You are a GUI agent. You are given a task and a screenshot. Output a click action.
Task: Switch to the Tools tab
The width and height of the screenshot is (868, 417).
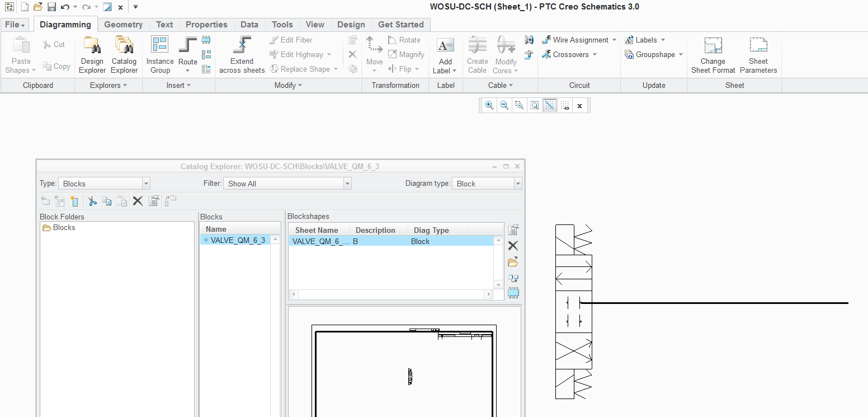click(x=282, y=25)
